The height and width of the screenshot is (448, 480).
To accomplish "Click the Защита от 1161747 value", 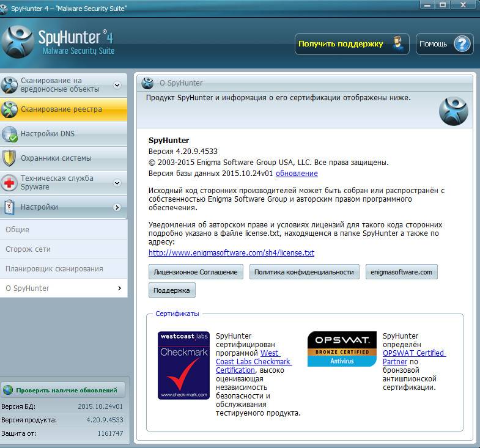I will [x=110, y=433].
